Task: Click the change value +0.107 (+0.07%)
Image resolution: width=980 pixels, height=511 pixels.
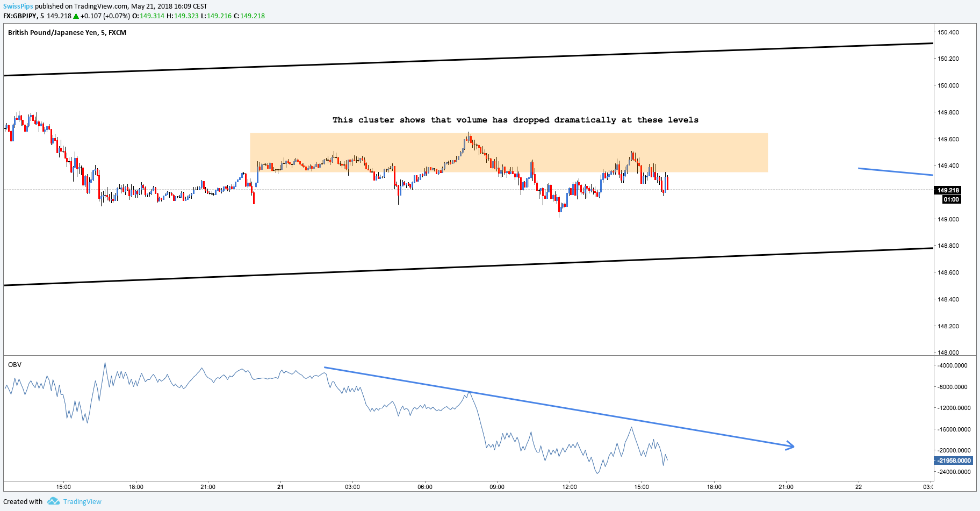Action: [105, 16]
